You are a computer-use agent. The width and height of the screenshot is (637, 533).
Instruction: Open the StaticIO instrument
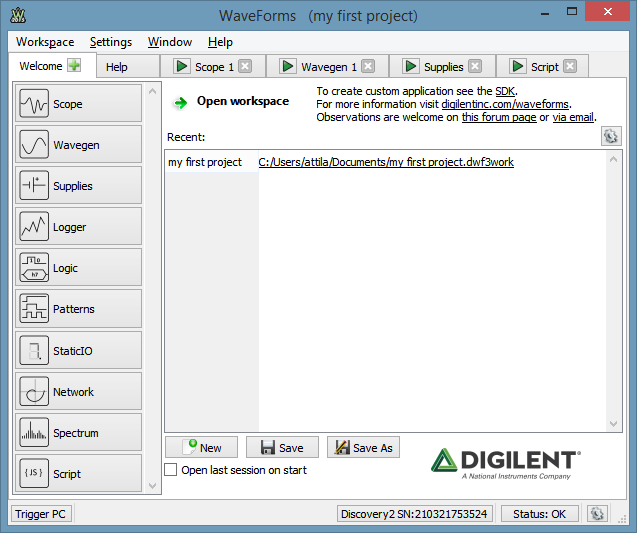(78, 350)
